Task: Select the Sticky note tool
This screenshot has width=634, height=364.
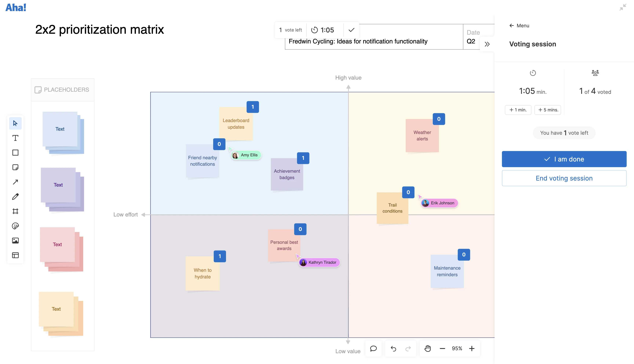Action: coord(16,167)
